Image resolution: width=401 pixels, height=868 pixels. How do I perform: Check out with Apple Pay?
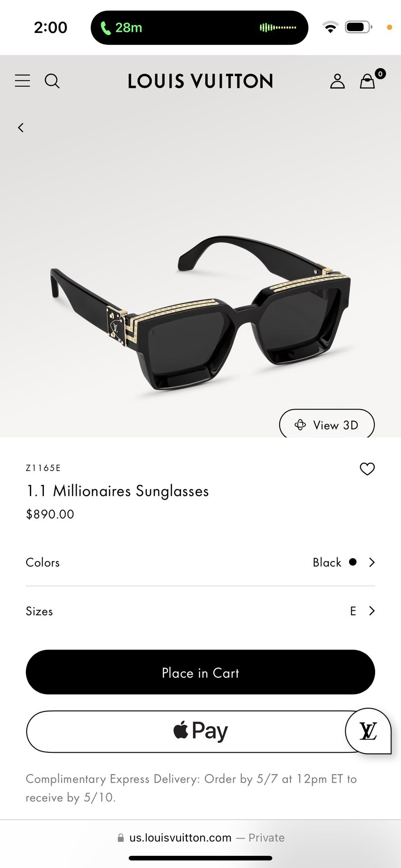[x=200, y=731]
